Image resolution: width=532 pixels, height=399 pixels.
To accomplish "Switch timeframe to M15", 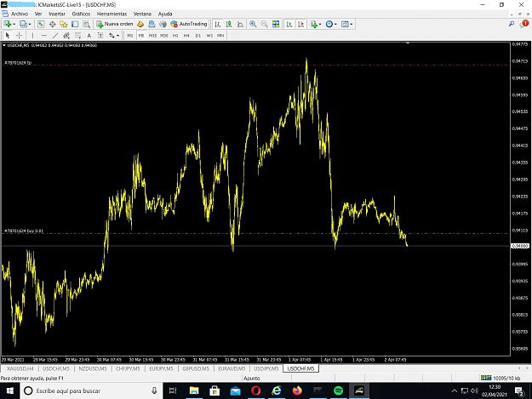I will (152, 36).
